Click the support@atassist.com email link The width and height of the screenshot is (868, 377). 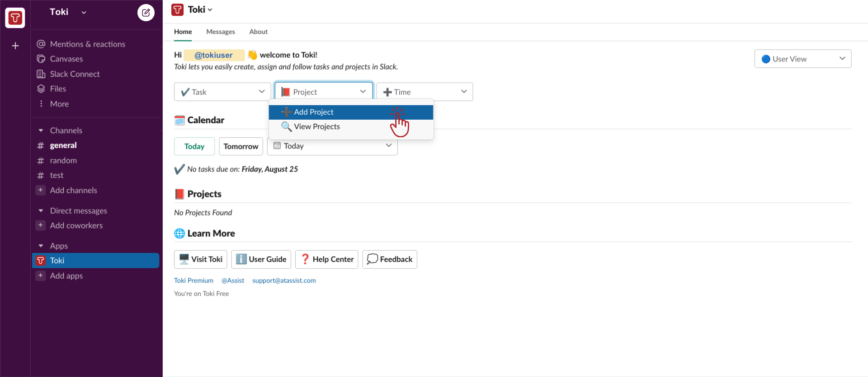pyautogui.click(x=284, y=280)
